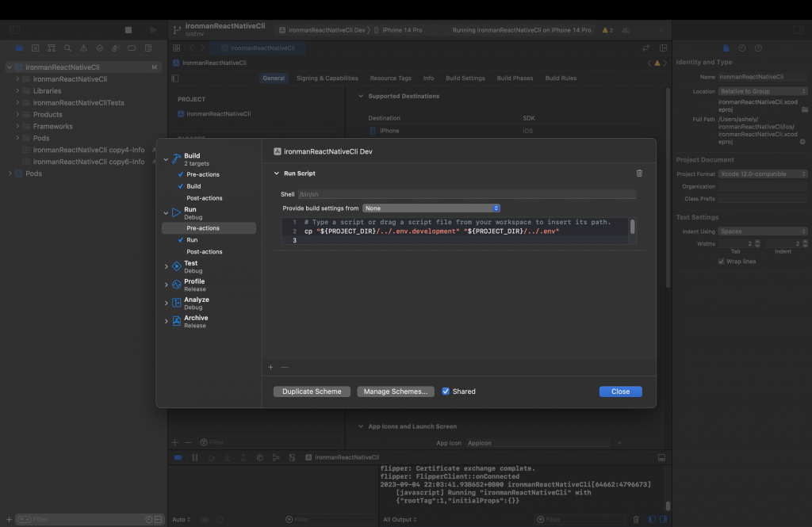Open the breakpoint navigator icon
This screenshot has height=527, width=812.
point(132,48)
